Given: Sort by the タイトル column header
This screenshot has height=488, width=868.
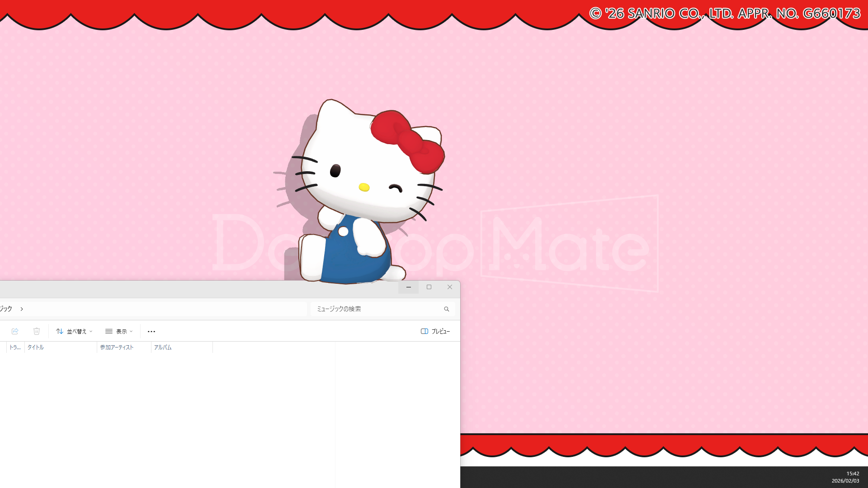Looking at the screenshot, I should (x=35, y=347).
